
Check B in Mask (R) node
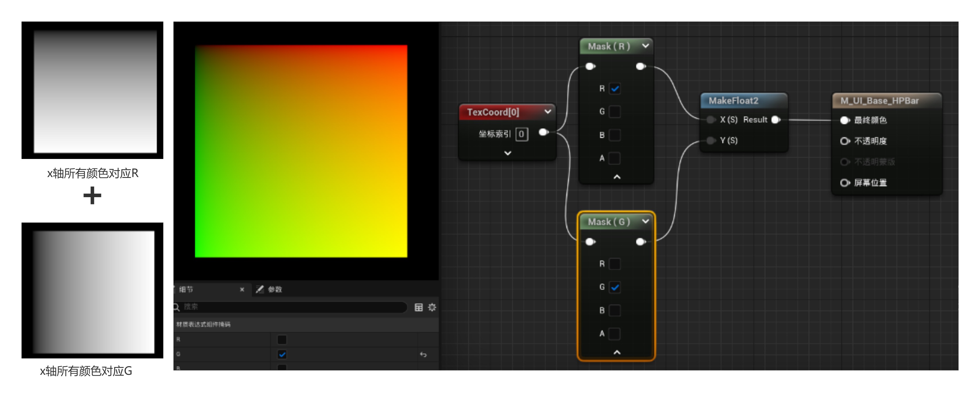[x=615, y=135]
